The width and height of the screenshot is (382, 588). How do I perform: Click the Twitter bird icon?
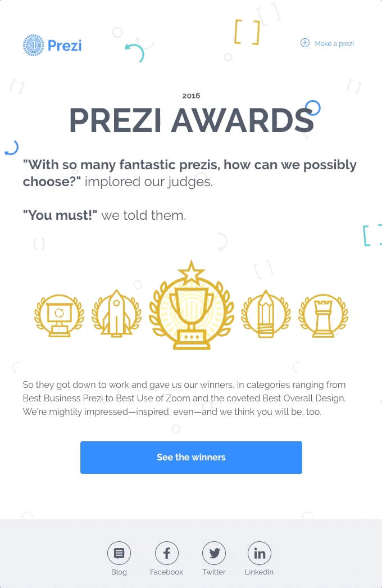point(214,553)
